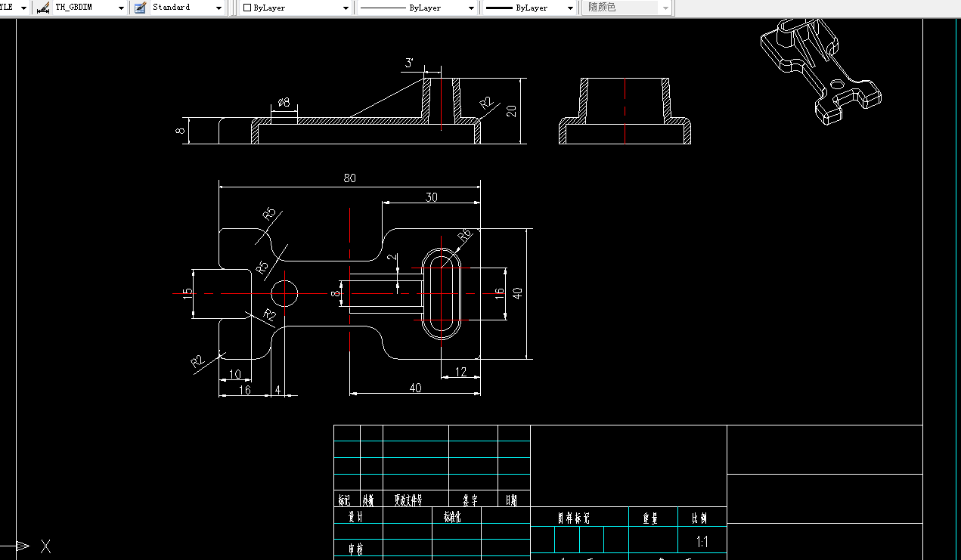Click the table style icon beside Standard
961x560 pixels.
pos(140,8)
